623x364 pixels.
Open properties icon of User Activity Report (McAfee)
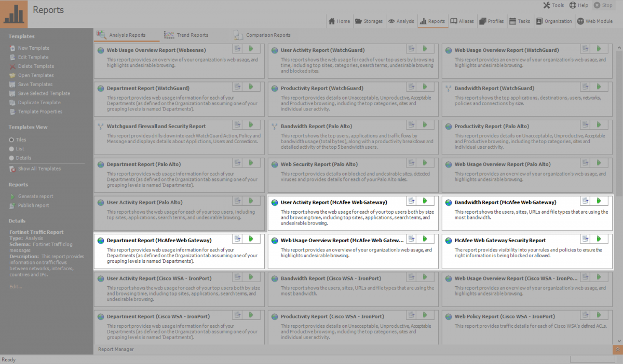[x=411, y=201]
